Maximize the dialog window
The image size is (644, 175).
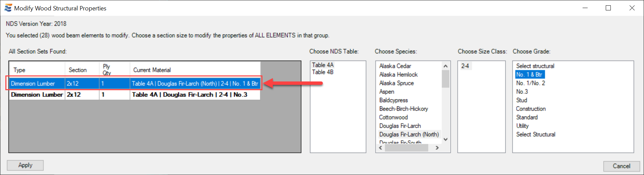608,8
